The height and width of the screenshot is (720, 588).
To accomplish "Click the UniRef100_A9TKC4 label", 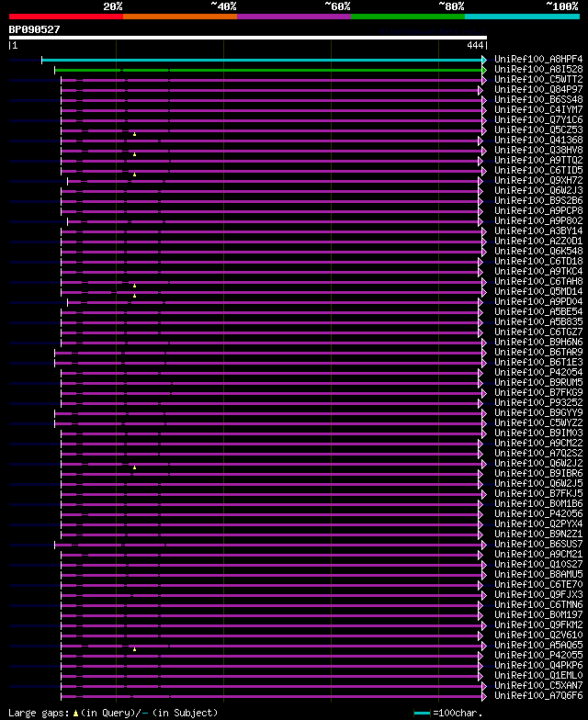I will point(538,272).
